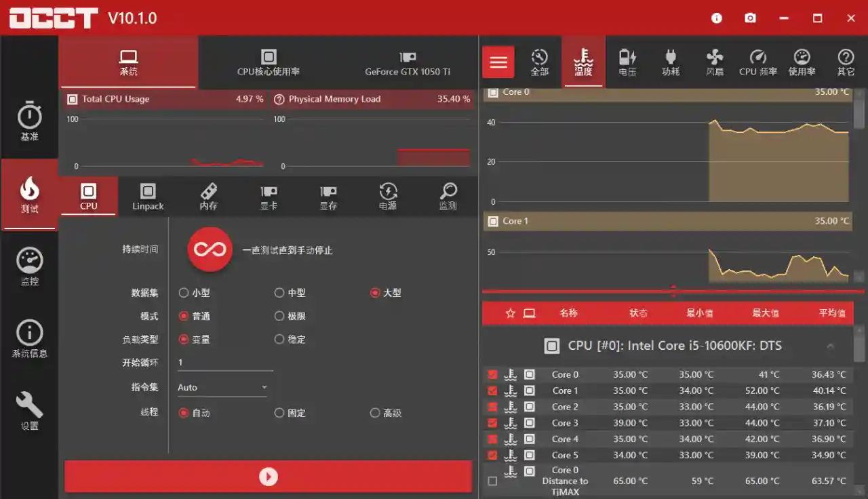Set test duration to infinite loop
This screenshot has height=499, width=868.
(209, 250)
